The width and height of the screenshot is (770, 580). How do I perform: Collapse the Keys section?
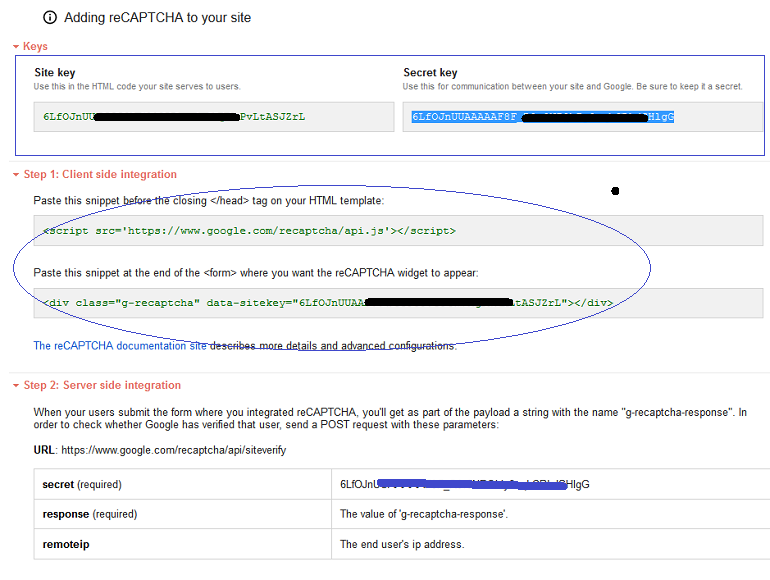(30, 46)
